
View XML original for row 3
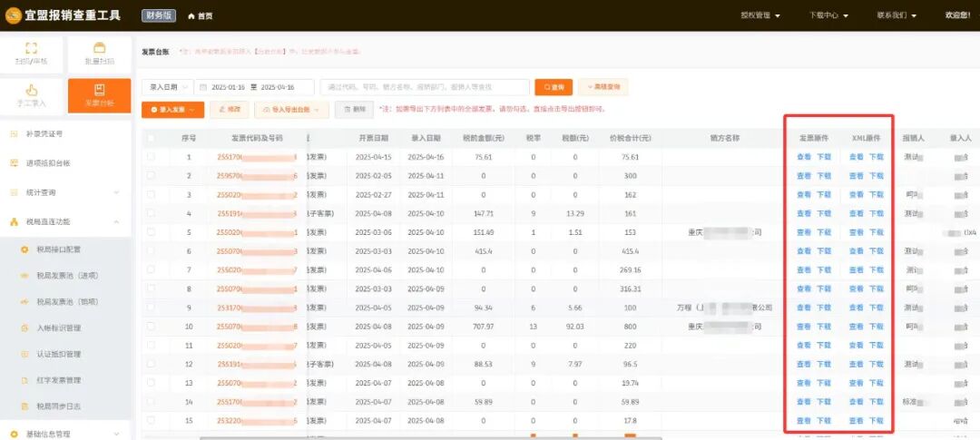[856, 194]
